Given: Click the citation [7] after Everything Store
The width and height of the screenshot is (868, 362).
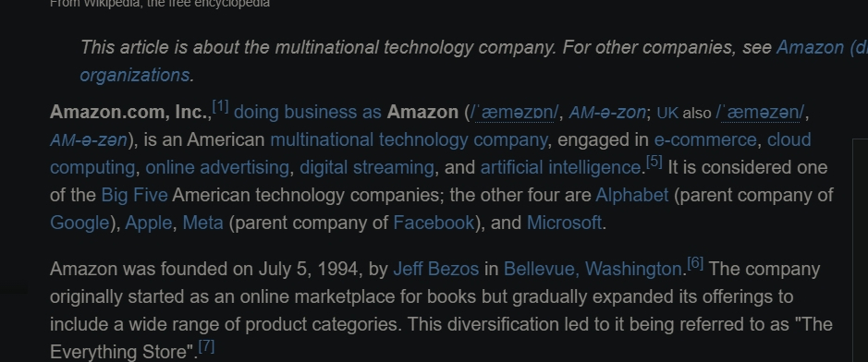Looking at the screenshot, I should (x=206, y=346).
